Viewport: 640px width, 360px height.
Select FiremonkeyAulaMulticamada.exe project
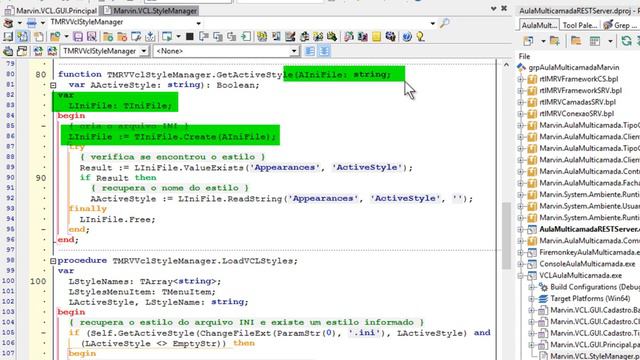click(x=589, y=253)
